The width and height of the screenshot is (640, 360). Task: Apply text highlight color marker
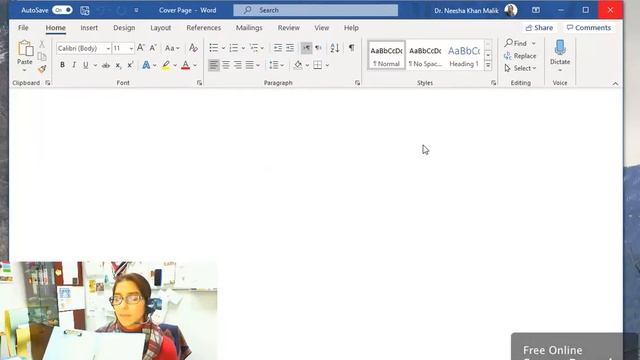166,65
